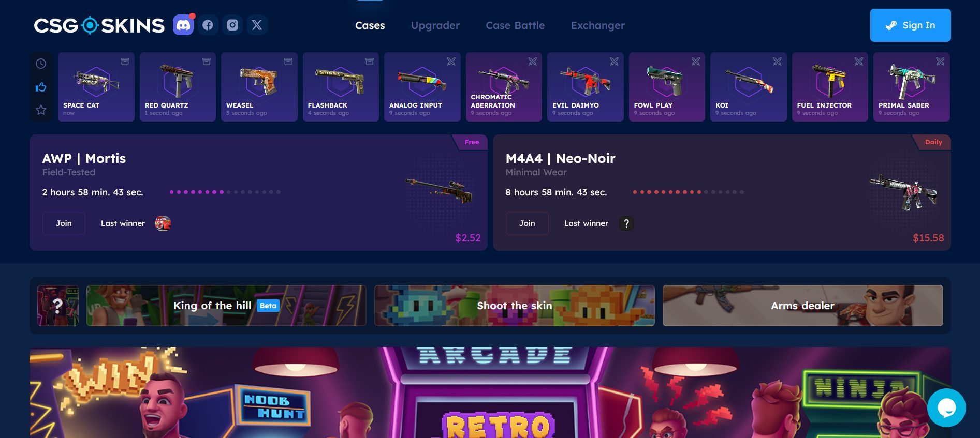The width and height of the screenshot is (980, 438).
Task: Open the Instagram social icon
Action: [x=232, y=25]
